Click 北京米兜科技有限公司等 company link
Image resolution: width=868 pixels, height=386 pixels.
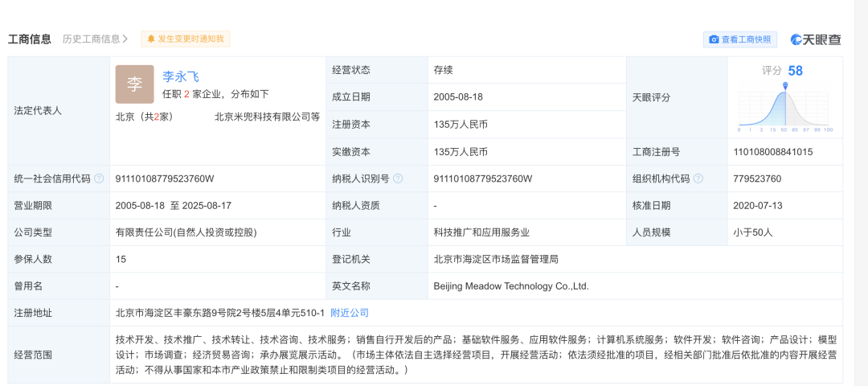point(268,117)
